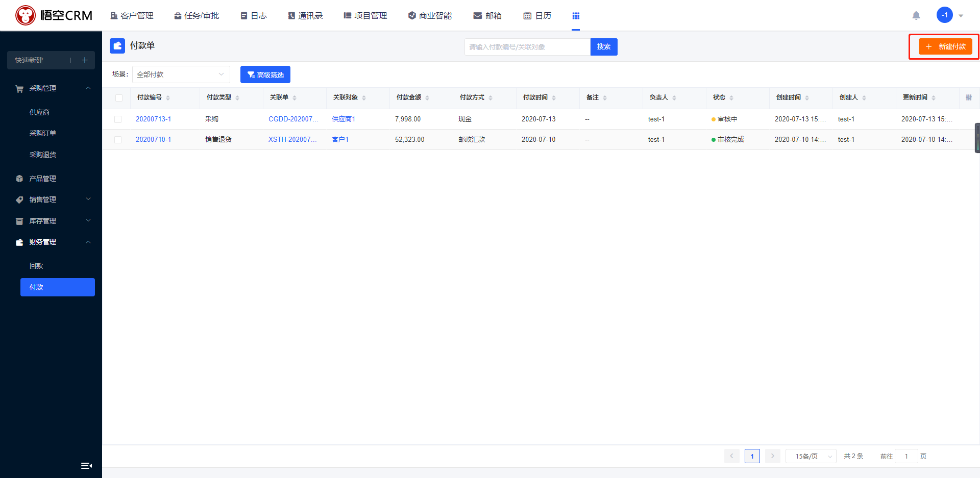This screenshot has height=478, width=980.
Task: Click the vertical scrollbar handle at right edge
Action: tap(977, 138)
